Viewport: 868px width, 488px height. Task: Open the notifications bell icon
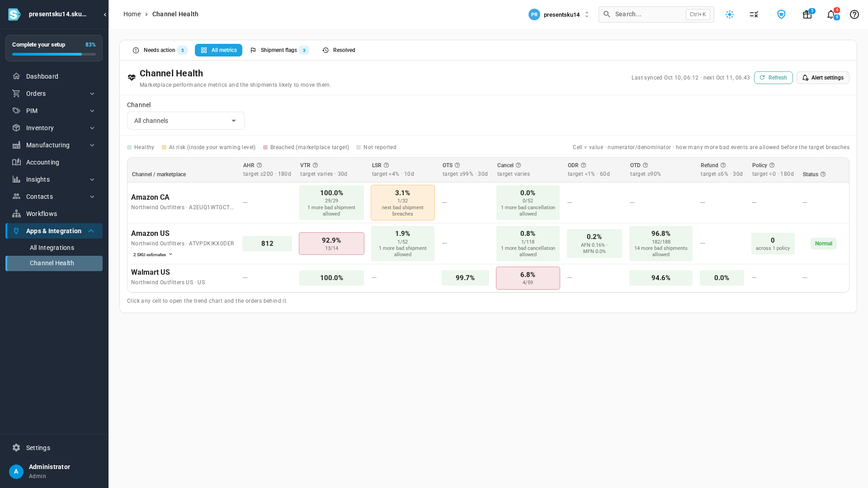point(831,14)
